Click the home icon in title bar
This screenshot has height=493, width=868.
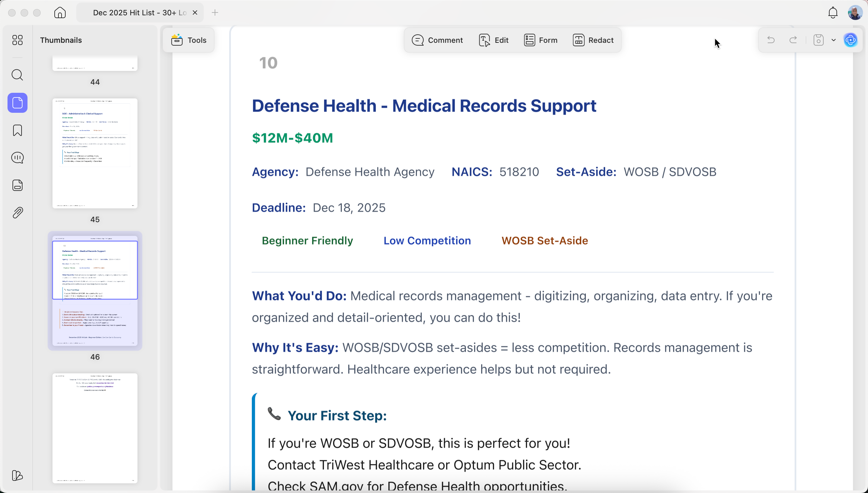coord(60,13)
